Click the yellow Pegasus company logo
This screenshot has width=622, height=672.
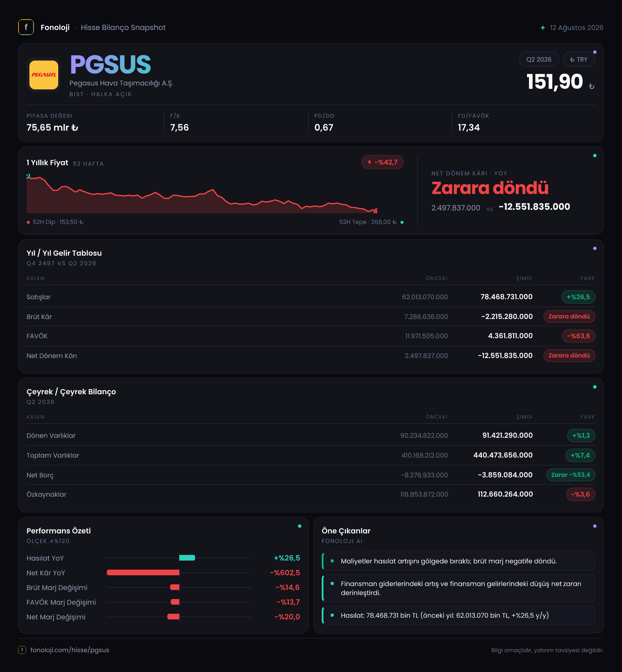[44, 75]
